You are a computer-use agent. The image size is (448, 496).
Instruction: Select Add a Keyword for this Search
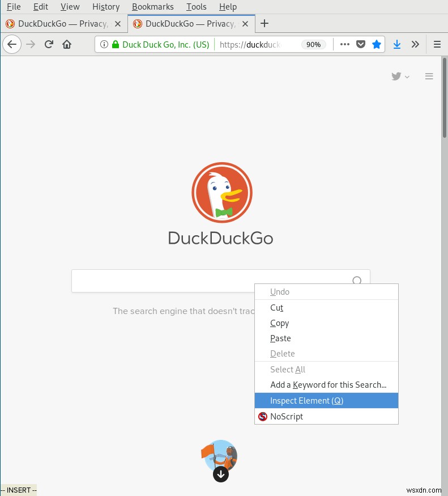click(x=326, y=385)
